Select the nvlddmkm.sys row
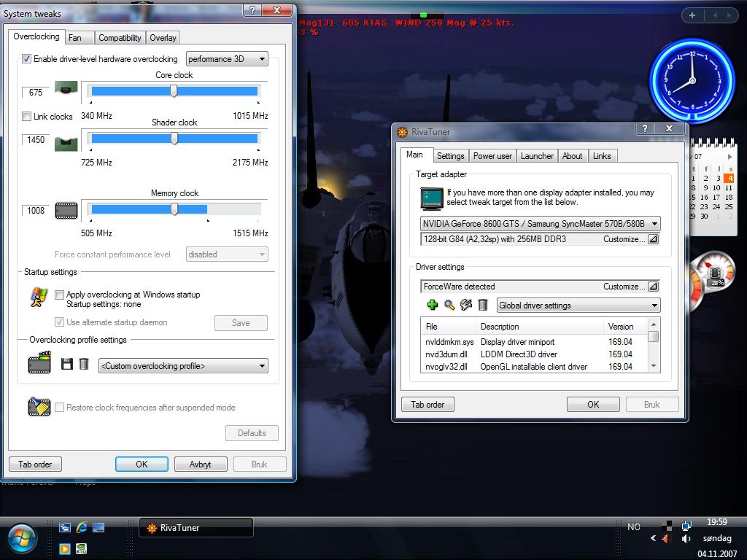The height and width of the screenshot is (560, 747). (x=533, y=342)
